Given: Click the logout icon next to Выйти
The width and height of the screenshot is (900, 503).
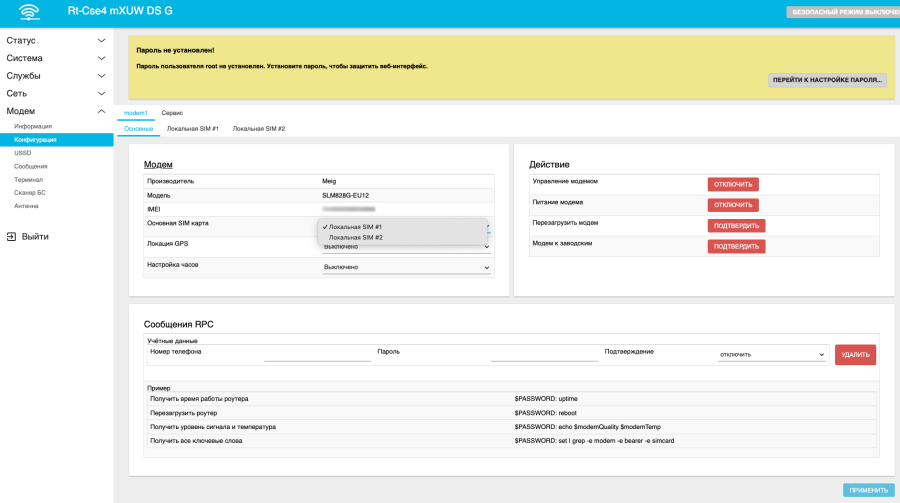Looking at the screenshot, I should [x=11, y=237].
